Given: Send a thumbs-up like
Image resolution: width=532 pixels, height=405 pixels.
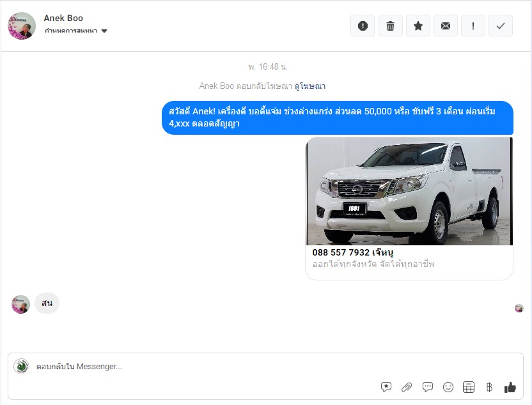Looking at the screenshot, I should coord(510,386).
